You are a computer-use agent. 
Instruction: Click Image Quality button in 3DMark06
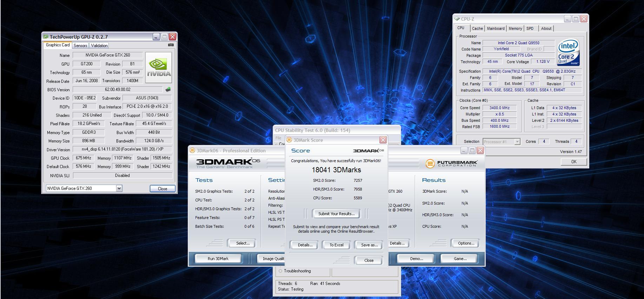coord(272,259)
